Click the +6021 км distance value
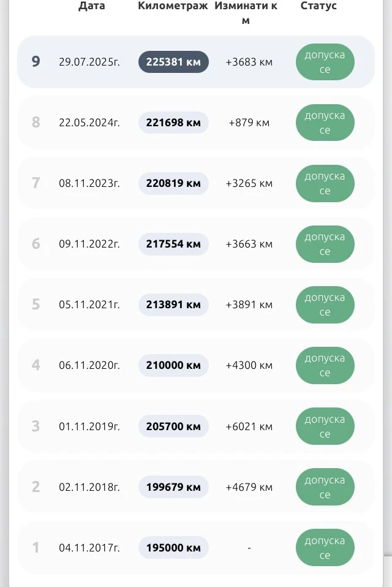Viewport: 392px width, 587px height. tap(249, 426)
